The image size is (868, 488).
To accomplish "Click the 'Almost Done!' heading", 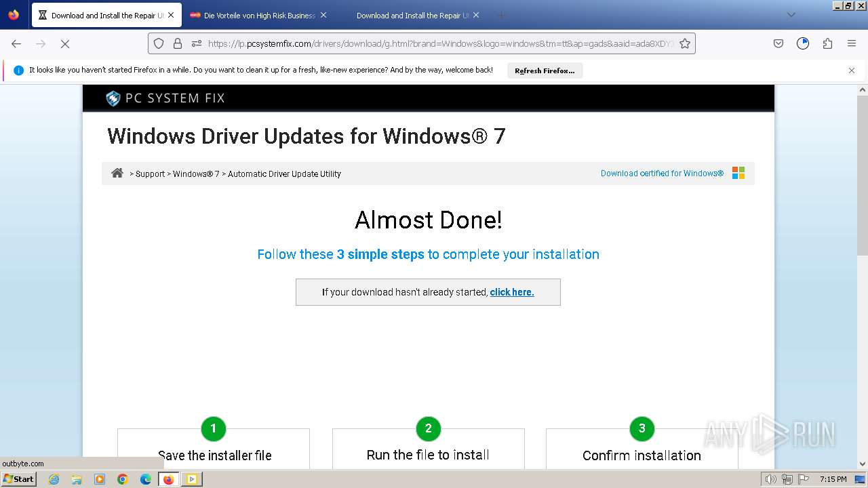I will click(428, 220).
